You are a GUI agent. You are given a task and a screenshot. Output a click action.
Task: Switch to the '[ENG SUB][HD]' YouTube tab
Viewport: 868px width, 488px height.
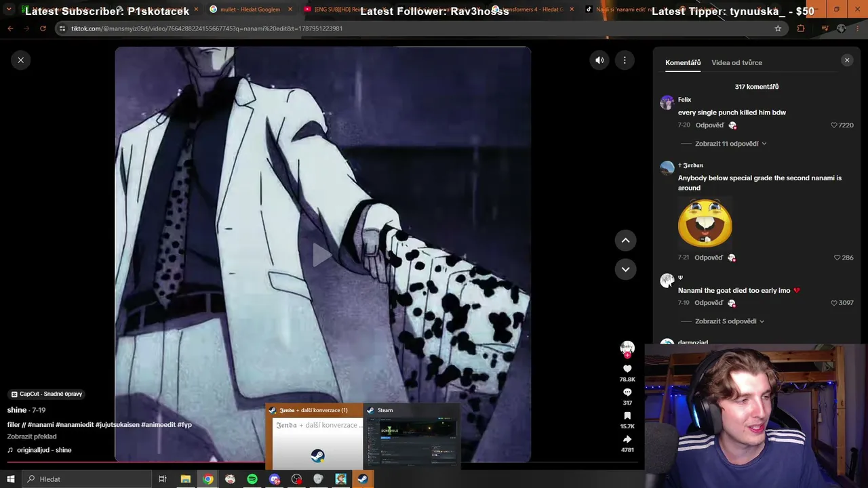[343, 9]
